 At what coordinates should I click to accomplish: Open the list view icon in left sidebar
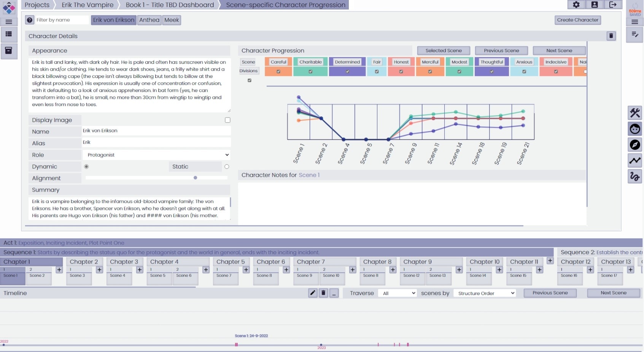click(x=9, y=34)
